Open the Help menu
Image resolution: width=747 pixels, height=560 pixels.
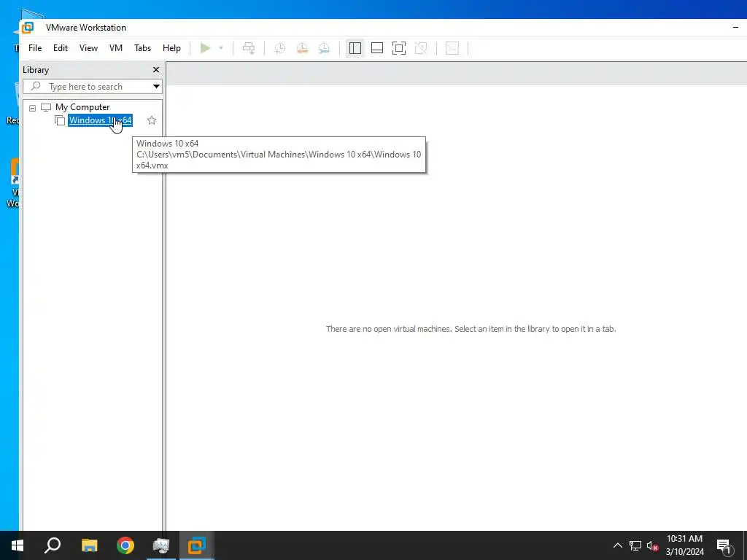(x=171, y=48)
